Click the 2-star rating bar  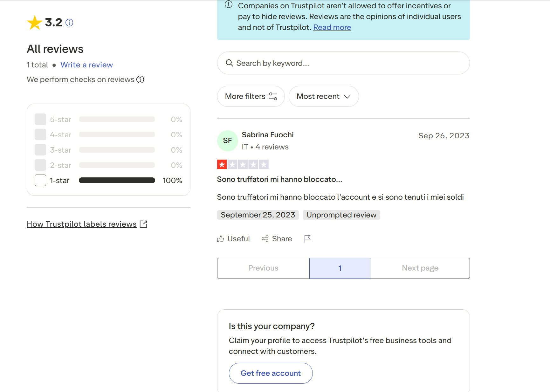(x=117, y=165)
